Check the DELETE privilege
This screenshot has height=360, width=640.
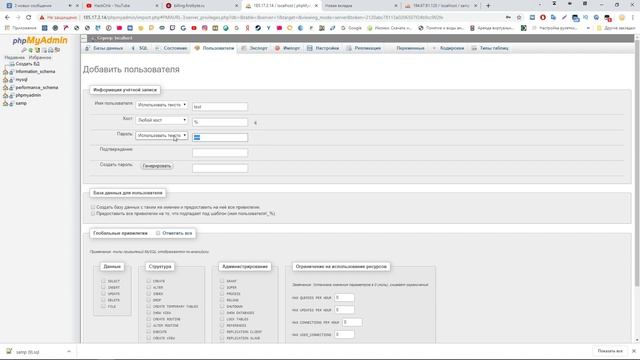103,300
